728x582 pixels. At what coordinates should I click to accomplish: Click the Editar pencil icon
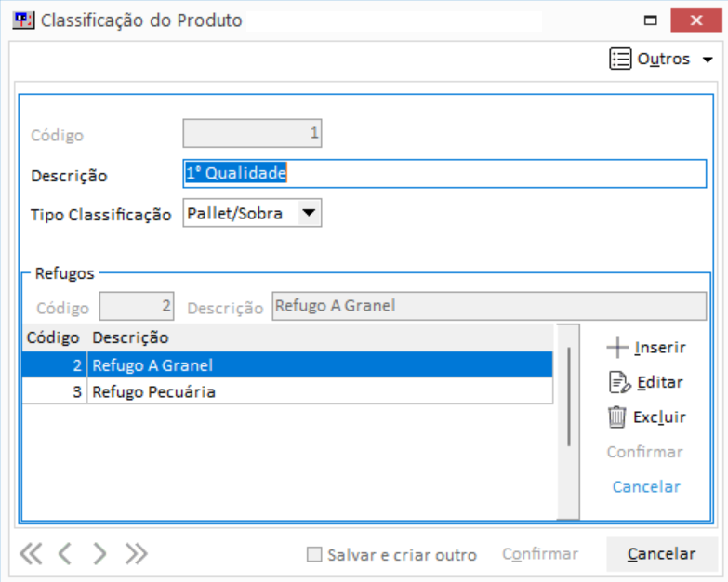point(617,382)
